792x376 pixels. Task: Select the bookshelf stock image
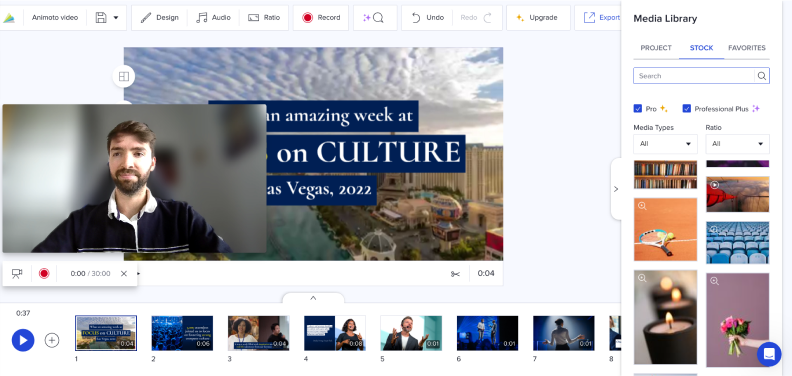(665, 175)
